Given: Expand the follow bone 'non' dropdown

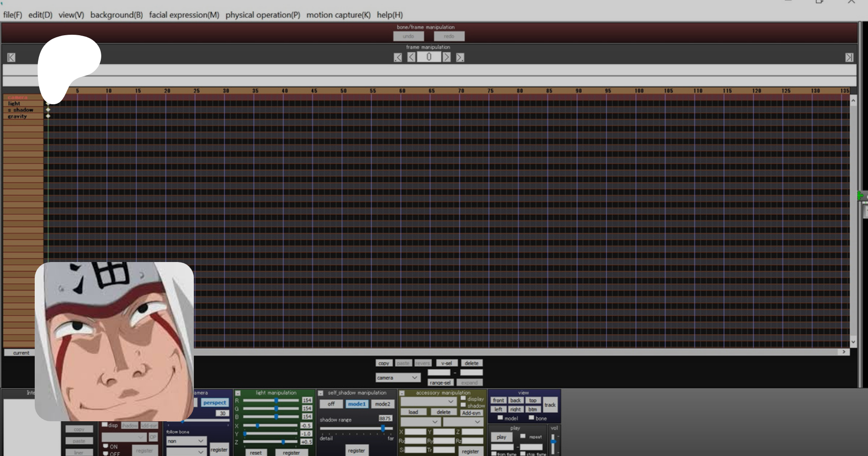Looking at the screenshot, I should (187, 441).
